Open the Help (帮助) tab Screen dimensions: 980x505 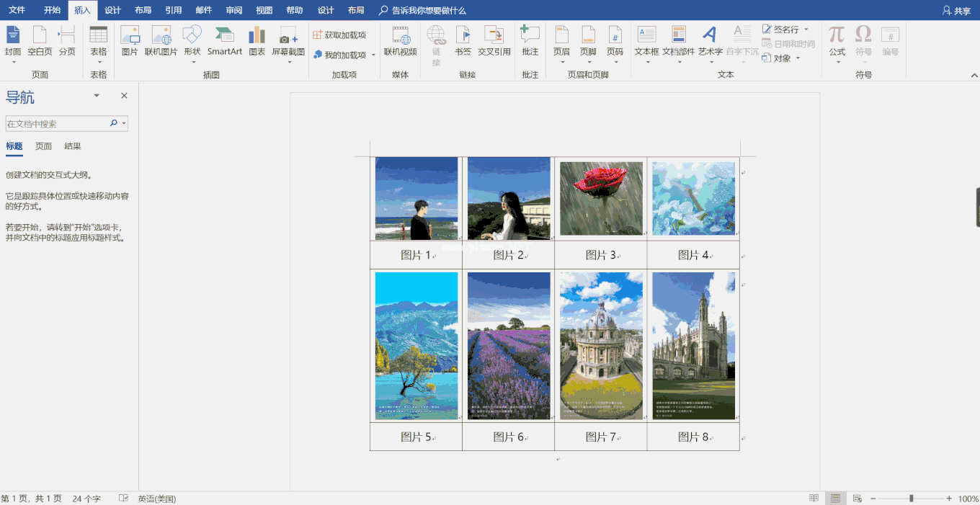[x=294, y=10]
